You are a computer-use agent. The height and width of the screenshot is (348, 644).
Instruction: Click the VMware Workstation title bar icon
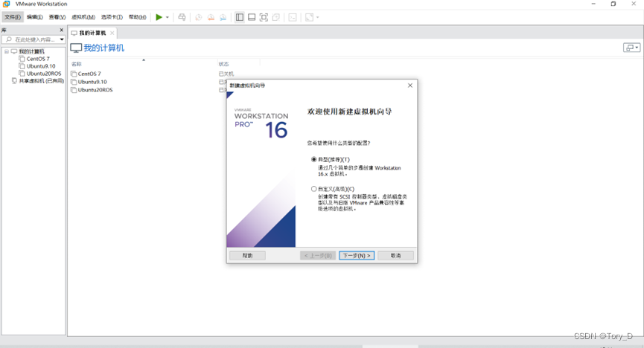pyautogui.click(x=6, y=4)
